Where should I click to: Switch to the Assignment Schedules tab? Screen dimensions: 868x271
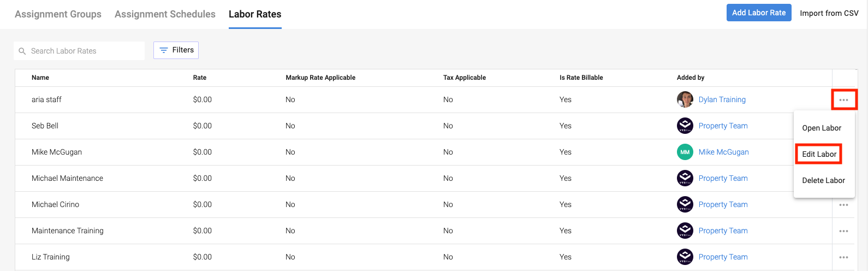[165, 14]
